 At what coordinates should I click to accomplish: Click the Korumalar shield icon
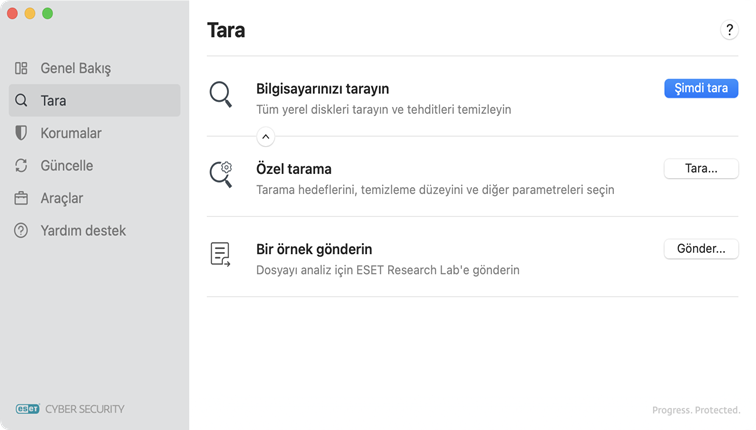pos(21,133)
